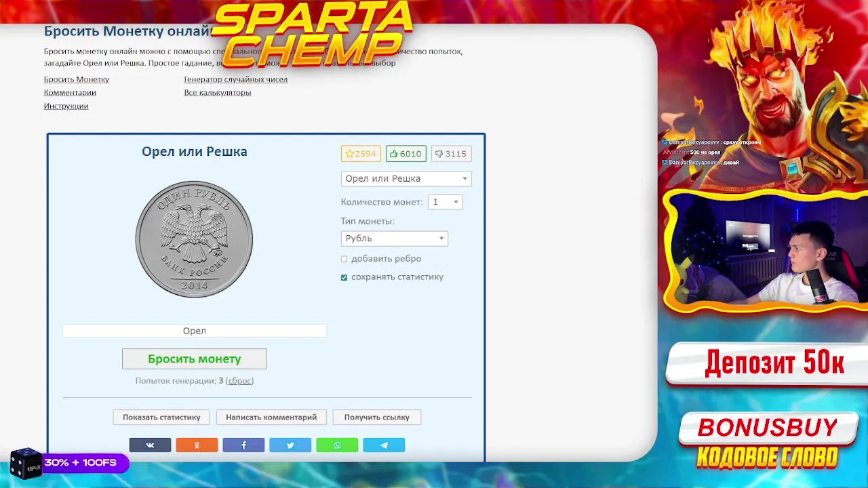
Task: Dislike with the thumbs-down 3115 button
Action: point(451,154)
